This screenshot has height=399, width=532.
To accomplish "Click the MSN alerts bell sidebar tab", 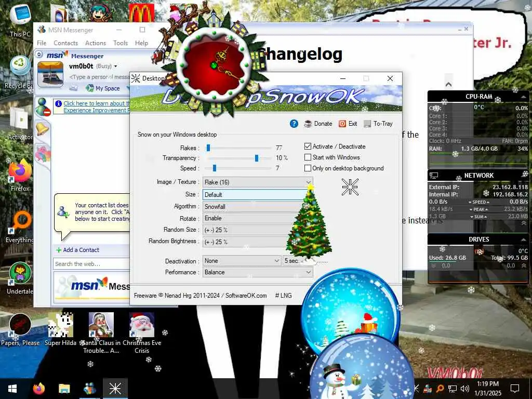I will click(43, 129).
